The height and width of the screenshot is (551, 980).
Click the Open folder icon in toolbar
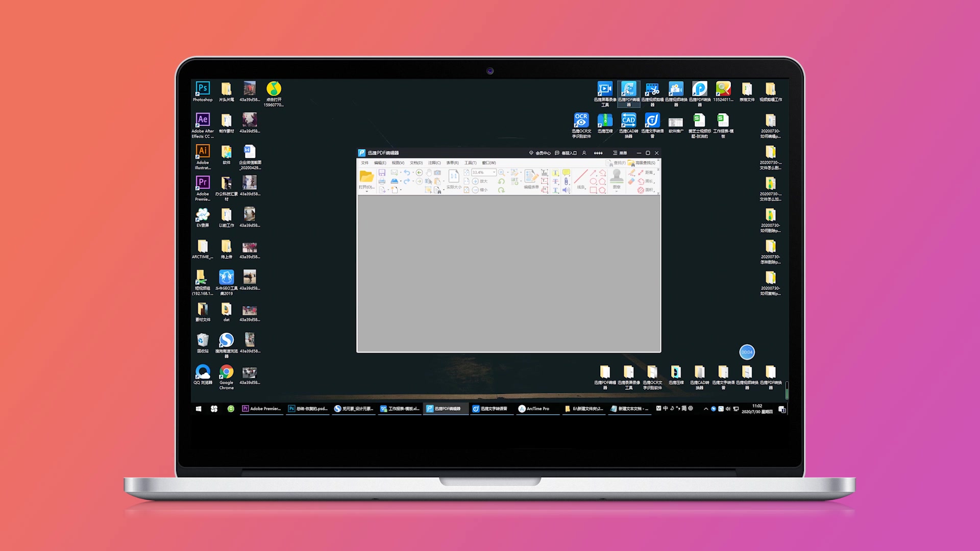pos(366,177)
